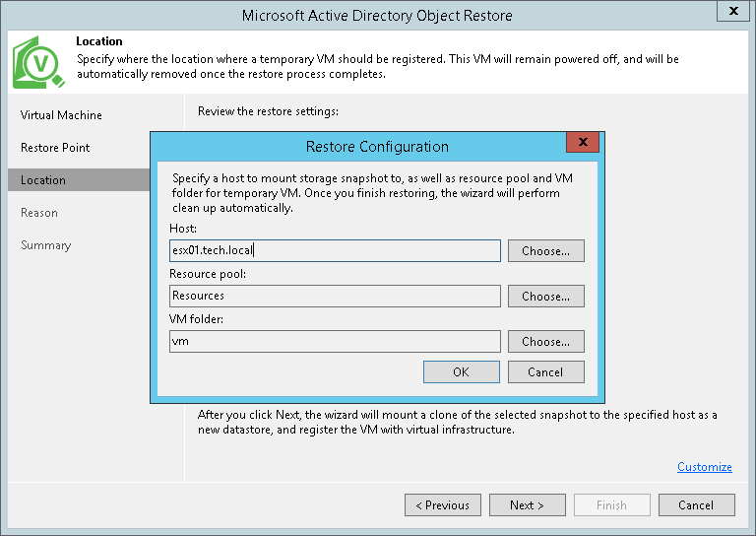This screenshot has height=536, width=756.
Task: Go to the Virtual Machine step
Action: [61, 115]
